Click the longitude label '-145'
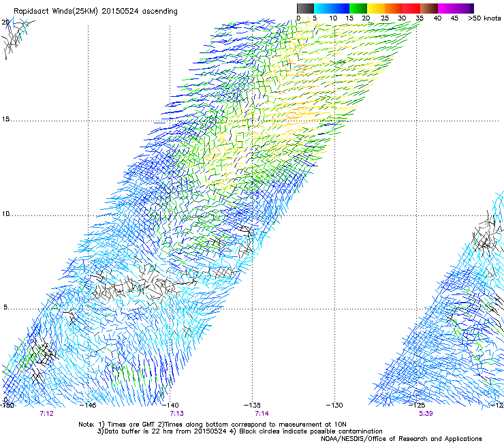Image resolution: width=504 pixels, height=443 pixels. coord(88,405)
